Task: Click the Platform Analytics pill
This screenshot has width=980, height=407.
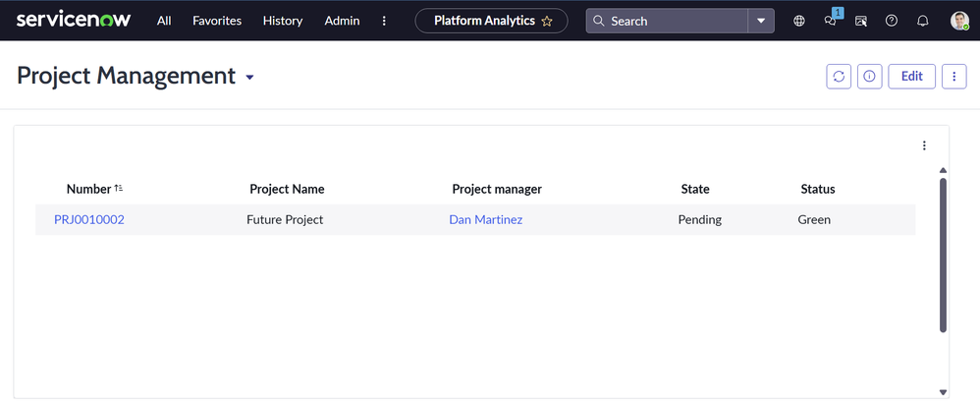Action: tap(491, 21)
